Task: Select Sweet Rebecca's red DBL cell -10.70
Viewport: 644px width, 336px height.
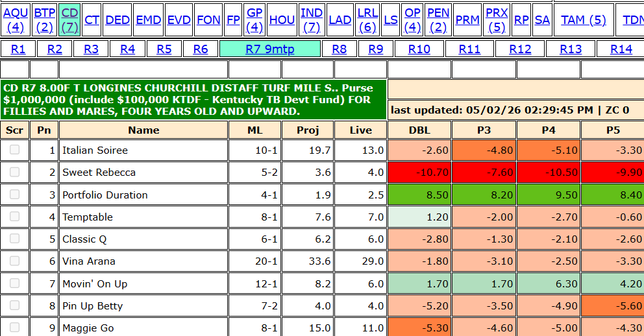Action: 419,173
